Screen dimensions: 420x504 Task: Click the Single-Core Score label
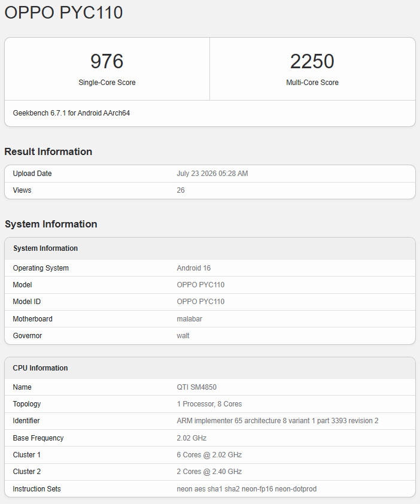click(107, 82)
